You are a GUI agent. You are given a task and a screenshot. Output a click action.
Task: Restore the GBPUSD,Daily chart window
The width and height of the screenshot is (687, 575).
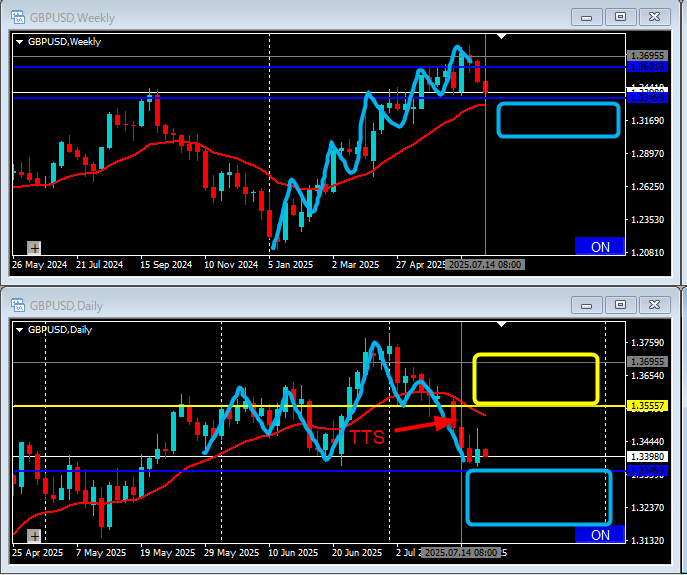tap(620, 305)
